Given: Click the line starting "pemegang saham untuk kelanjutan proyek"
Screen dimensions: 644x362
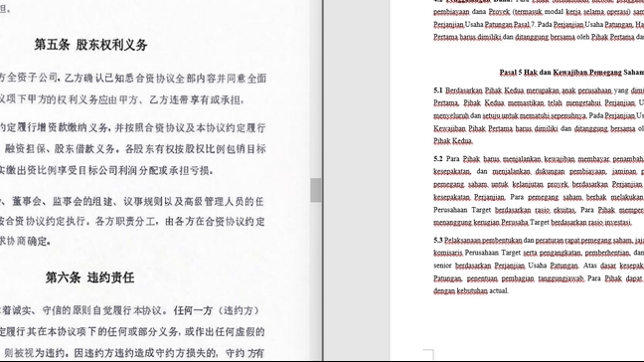Looking at the screenshot, I should click(x=539, y=185).
